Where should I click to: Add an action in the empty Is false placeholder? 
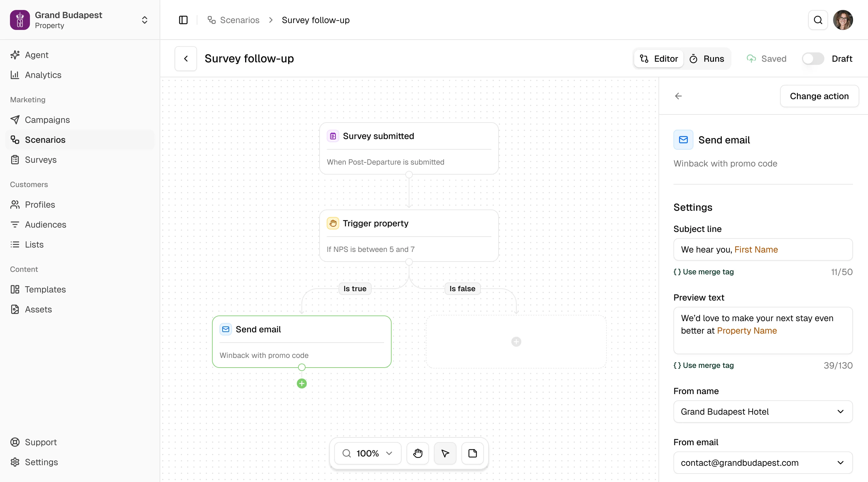tap(516, 341)
